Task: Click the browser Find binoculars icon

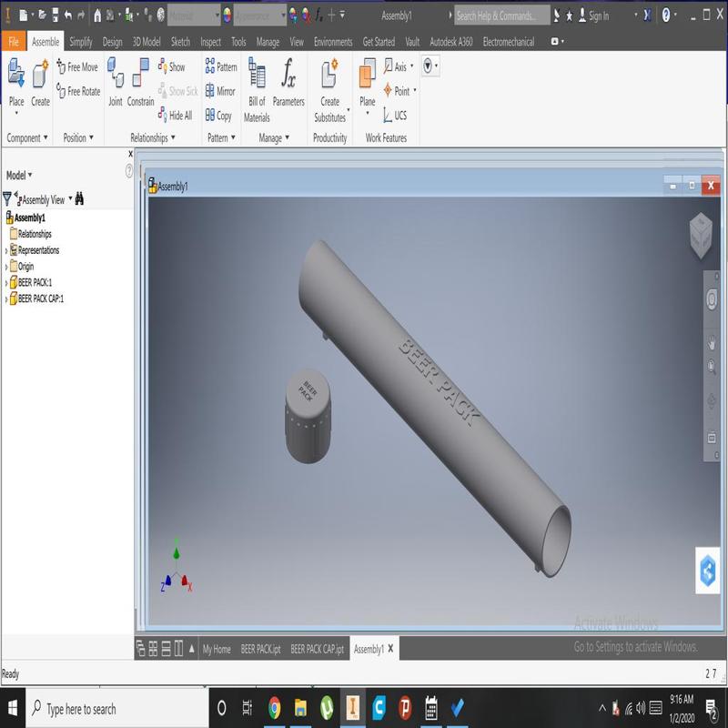Action: tap(79, 198)
